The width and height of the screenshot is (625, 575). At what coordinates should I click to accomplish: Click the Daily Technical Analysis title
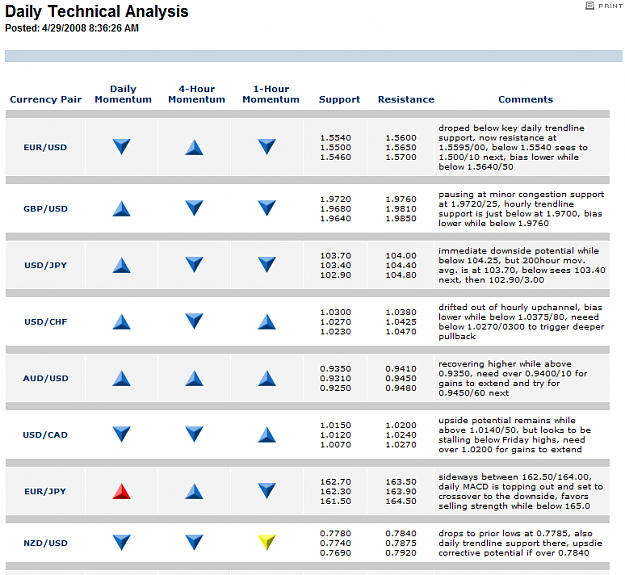(96, 11)
